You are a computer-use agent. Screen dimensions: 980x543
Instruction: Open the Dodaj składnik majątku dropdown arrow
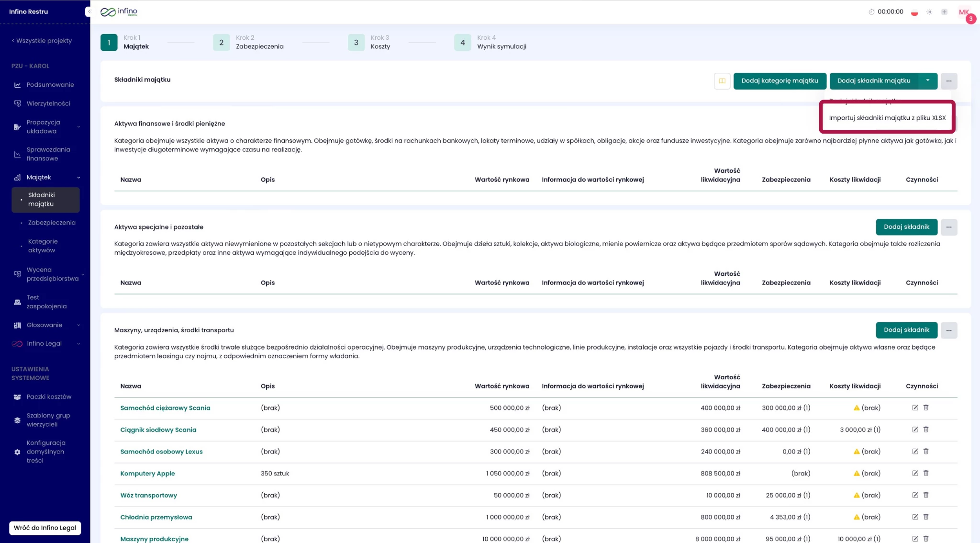pos(927,80)
